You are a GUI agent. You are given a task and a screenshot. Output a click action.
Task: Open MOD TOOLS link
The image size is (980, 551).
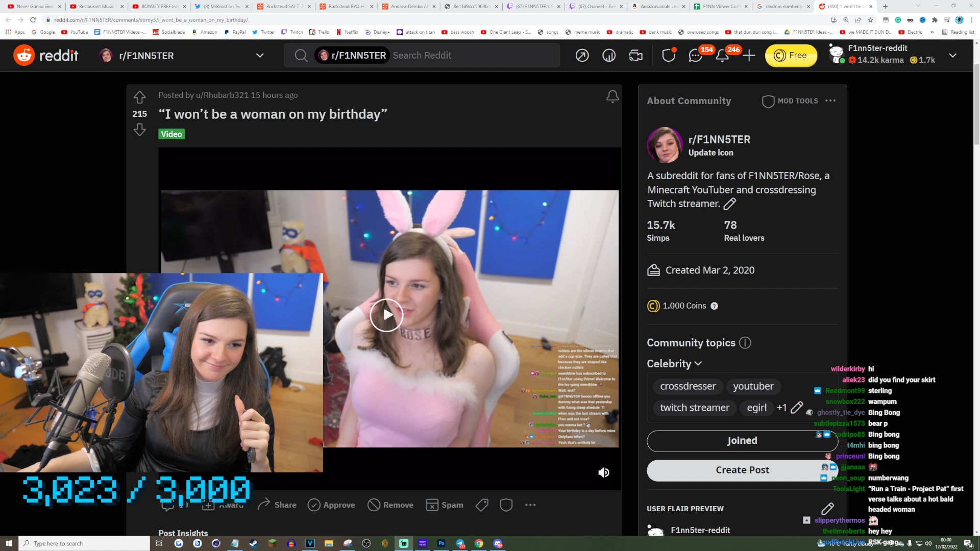tap(790, 101)
